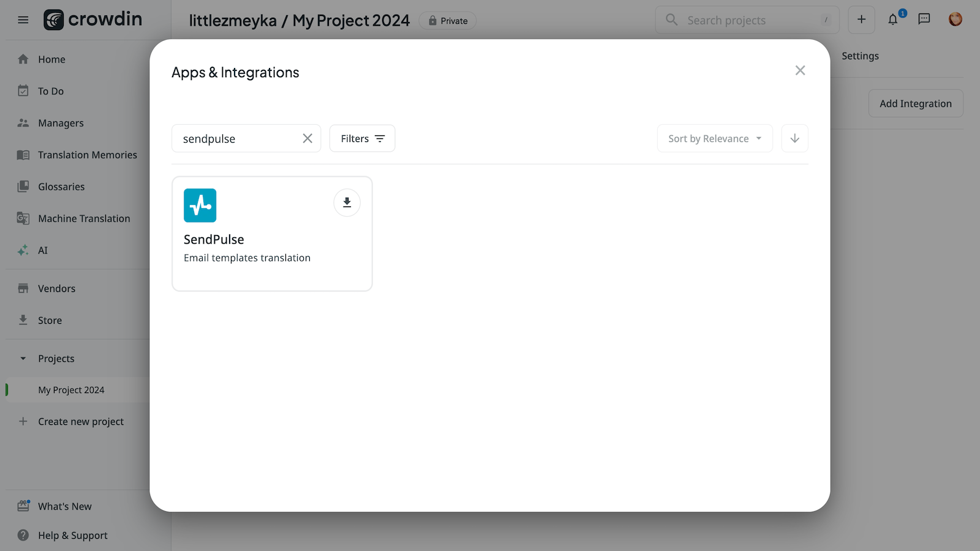Select My Project 2024 in sidebar
The image size is (980, 551).
pyautogui.click(x=71, y=390)
